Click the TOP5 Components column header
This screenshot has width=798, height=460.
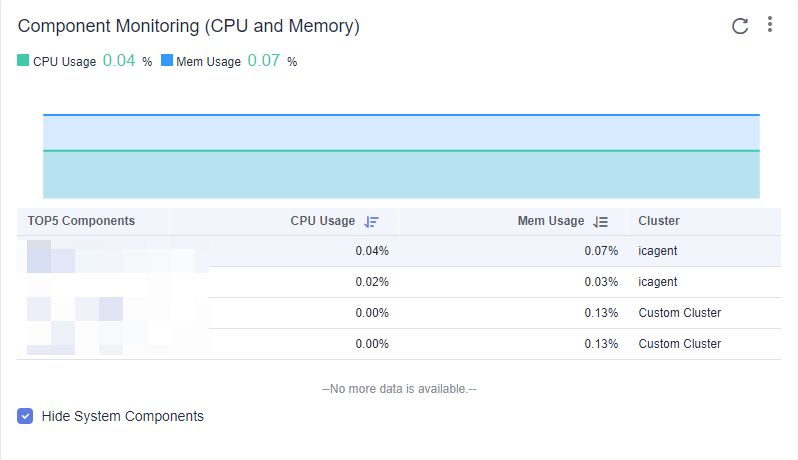tap(81, 221)
